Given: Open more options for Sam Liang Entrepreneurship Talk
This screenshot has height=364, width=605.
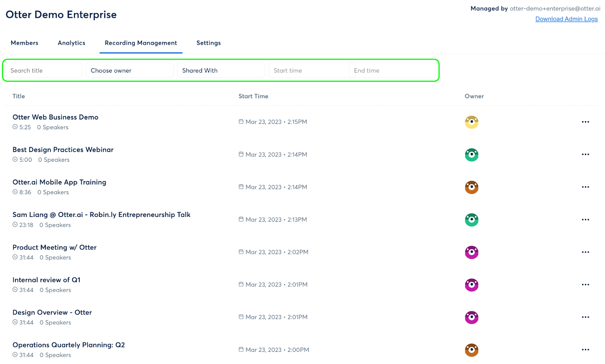Looking at the screenshot, I should tap(585, 220).
